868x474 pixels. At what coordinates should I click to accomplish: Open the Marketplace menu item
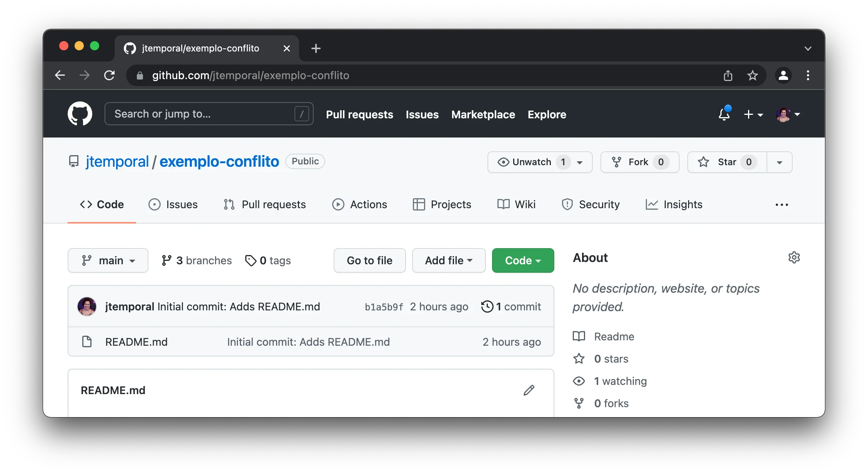pyautogui.click(x=483, y=114)
